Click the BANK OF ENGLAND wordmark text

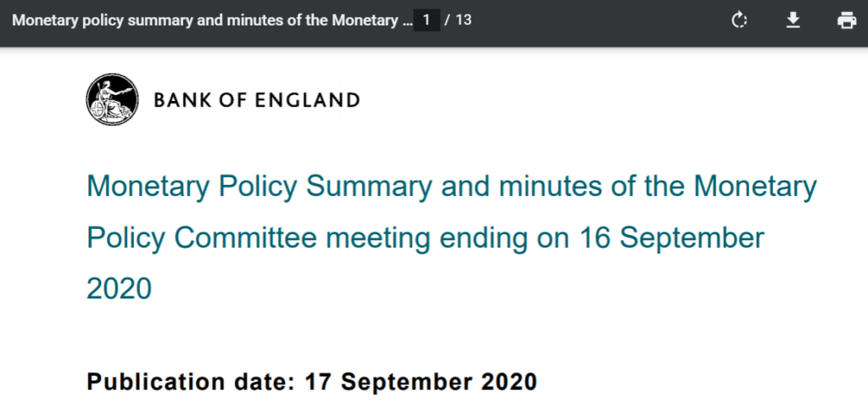(x=257, y=100)
